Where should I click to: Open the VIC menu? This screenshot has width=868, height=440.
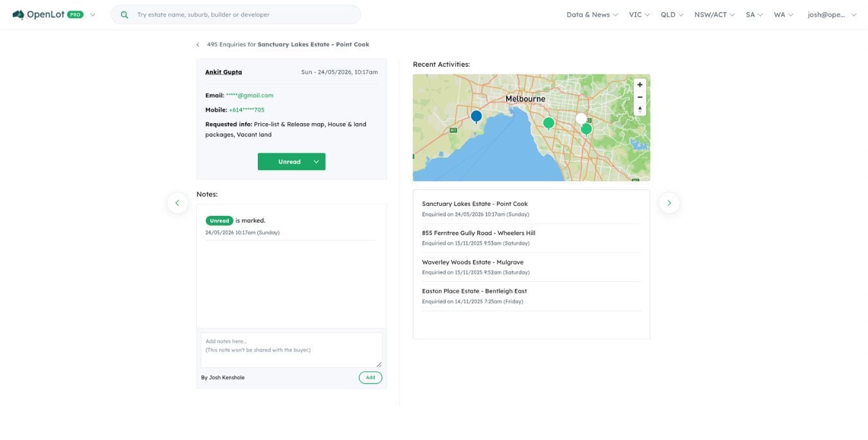(x=639, y=14)
